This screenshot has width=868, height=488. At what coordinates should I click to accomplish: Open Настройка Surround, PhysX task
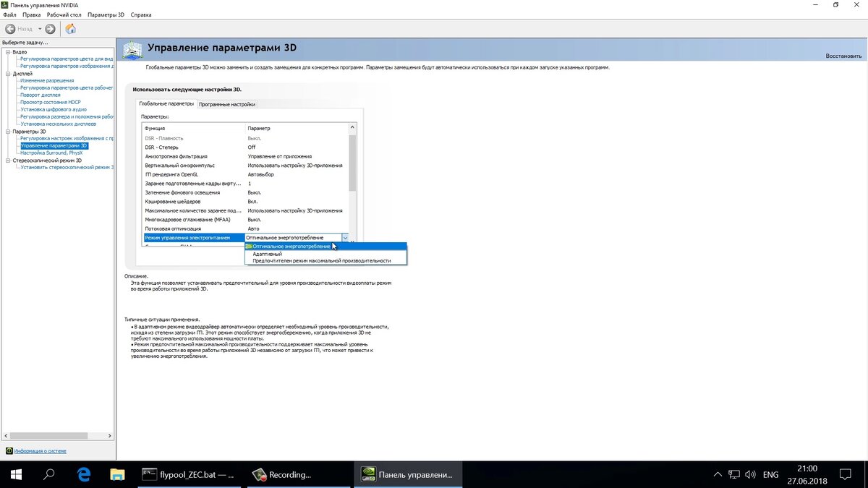tap(51, 153)
